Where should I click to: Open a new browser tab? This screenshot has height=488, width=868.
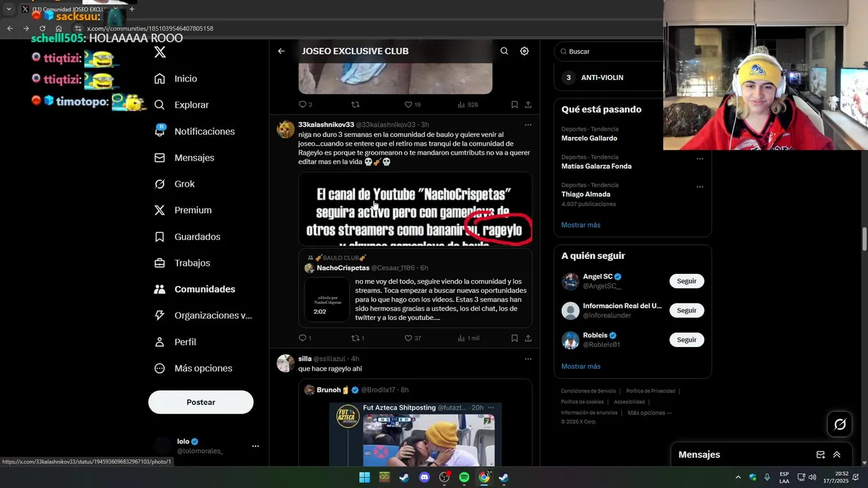pos(132,9)
